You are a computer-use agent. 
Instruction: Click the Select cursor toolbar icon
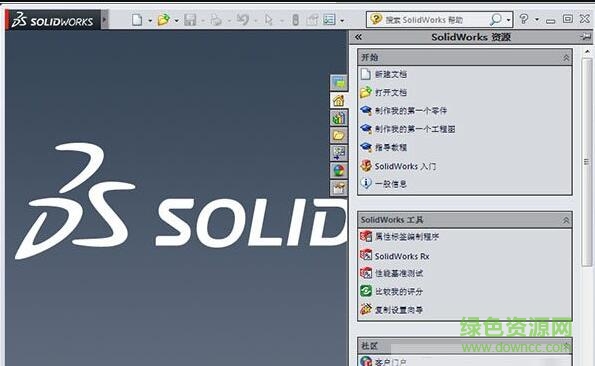269,20
